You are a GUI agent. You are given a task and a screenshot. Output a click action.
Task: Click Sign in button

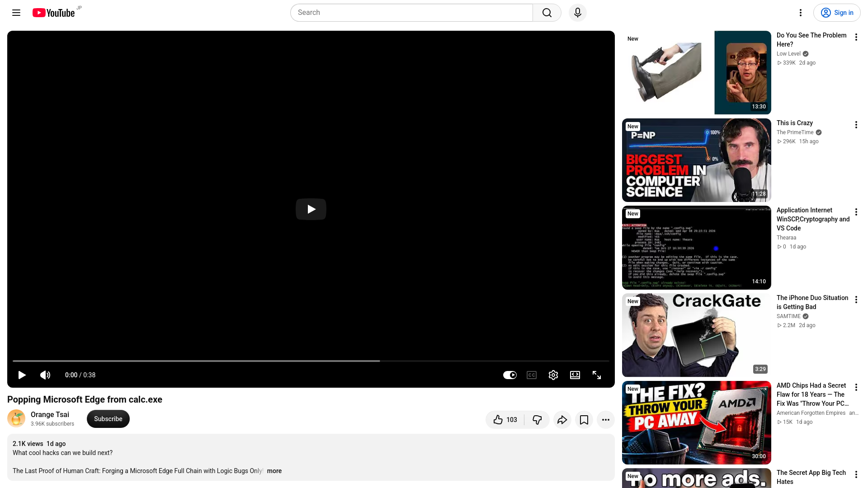[837, 13]
